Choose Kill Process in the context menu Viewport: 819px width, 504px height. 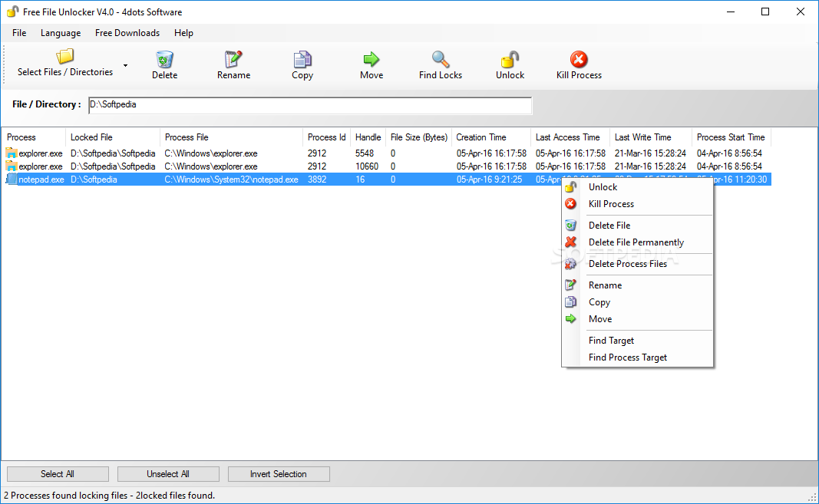point(637,204)
